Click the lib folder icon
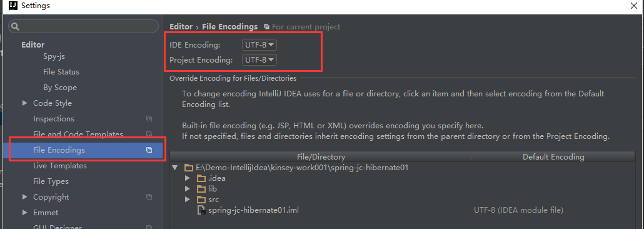This screenshot has height=229, width=644. pos(201,189)
